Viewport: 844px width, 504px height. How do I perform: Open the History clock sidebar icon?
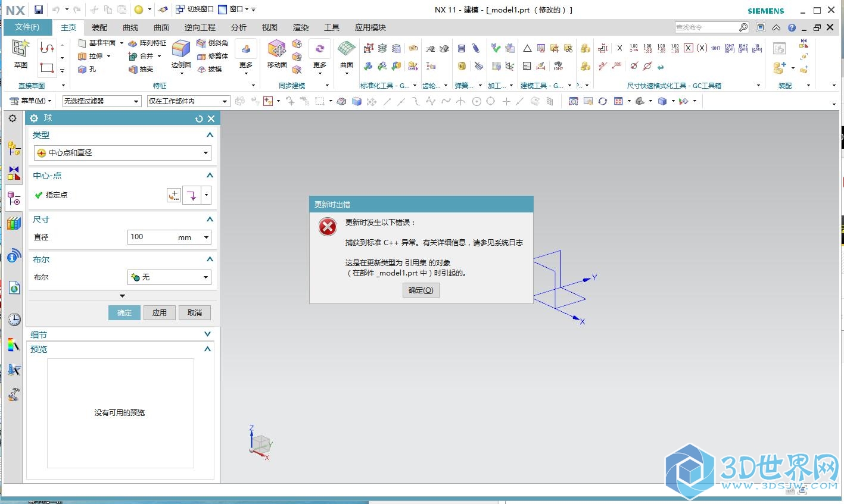14,319
